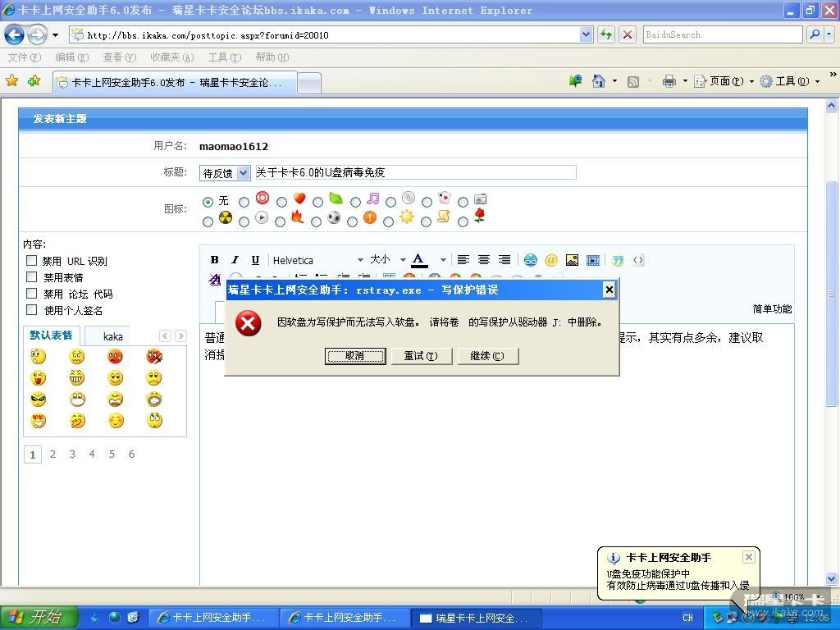Open the recent pages dropdown arrow
The image size is (840, 630).
[x=55, y=35]
